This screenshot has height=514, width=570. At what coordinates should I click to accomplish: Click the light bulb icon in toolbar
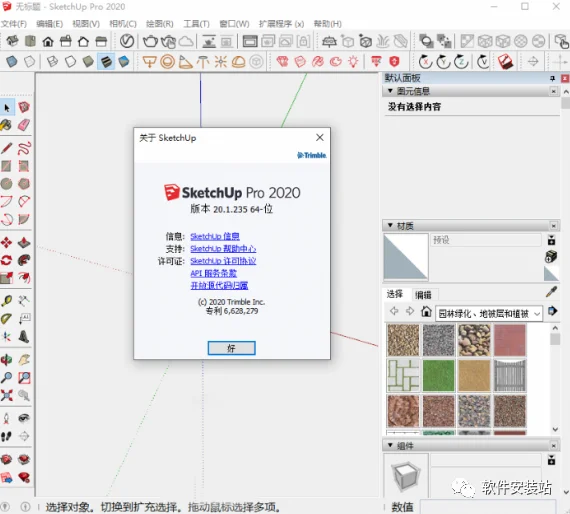(353, 61)
